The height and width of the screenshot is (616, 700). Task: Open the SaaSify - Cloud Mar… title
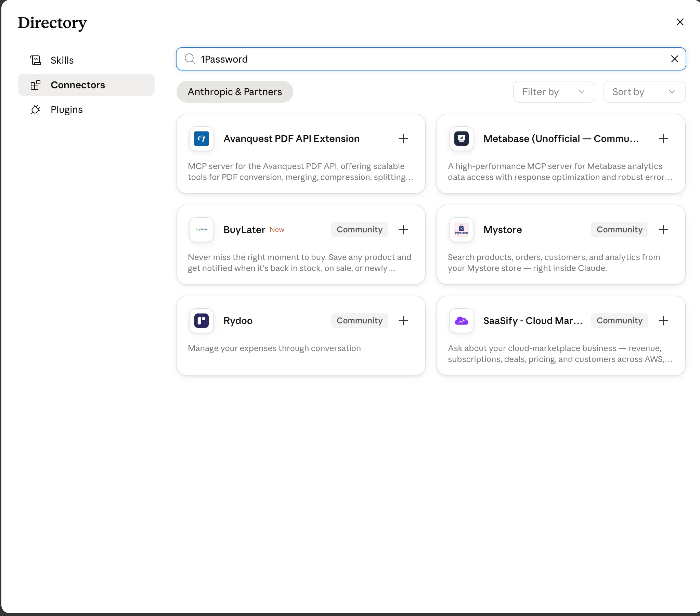[x=533, y=321]
